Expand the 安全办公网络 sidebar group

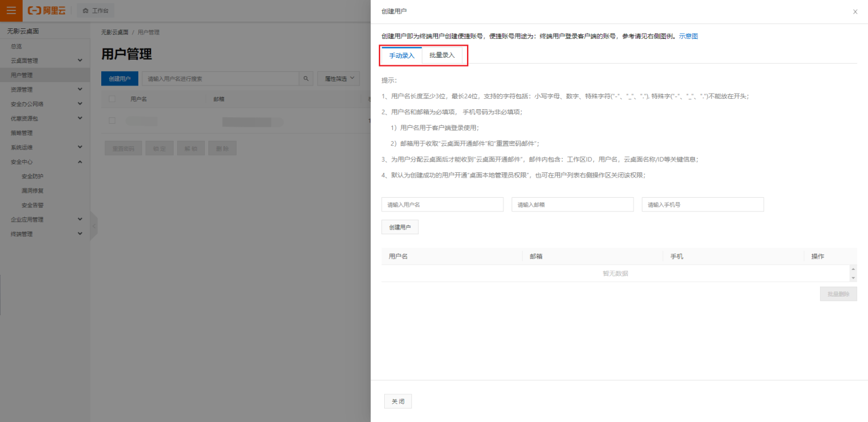(x=45, y=104)
